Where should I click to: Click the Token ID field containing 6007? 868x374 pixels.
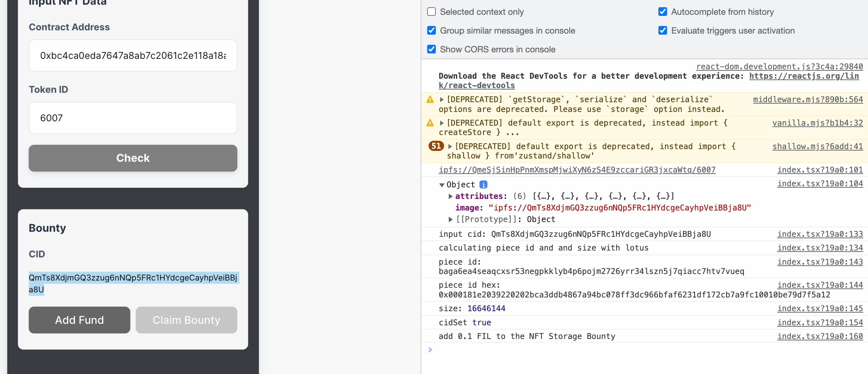[133, 118]
